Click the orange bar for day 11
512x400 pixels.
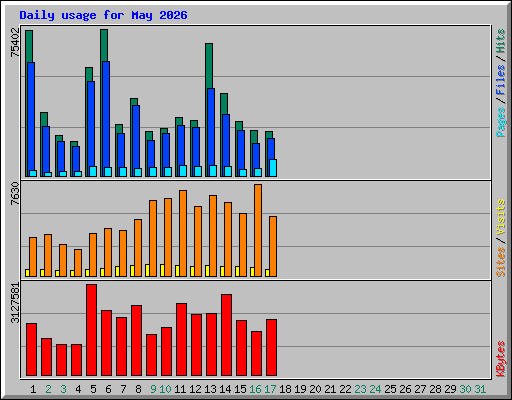183,233
